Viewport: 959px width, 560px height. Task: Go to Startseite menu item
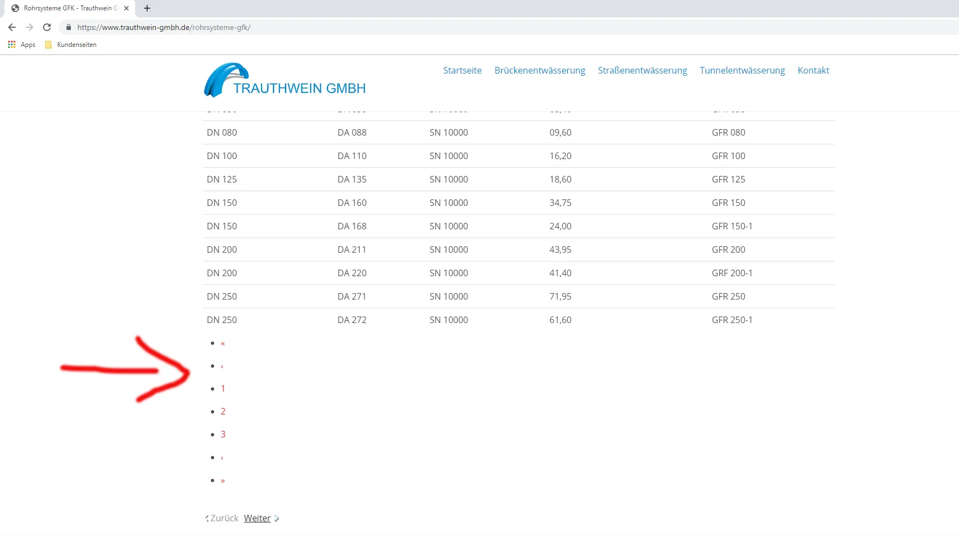(x=463, y=70)
